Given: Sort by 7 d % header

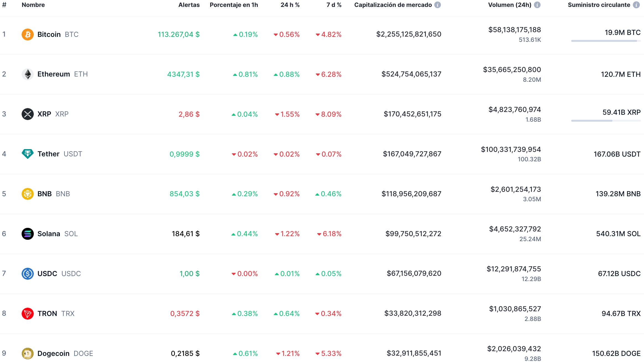Looking at the screenshot, I should (x=334, y=5).
